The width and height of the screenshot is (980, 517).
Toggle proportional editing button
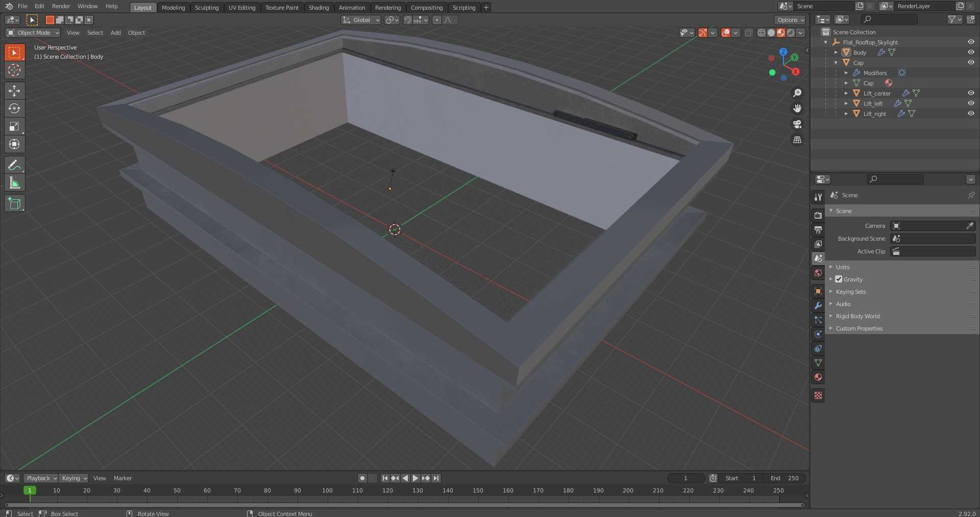[x=436, y=20]
